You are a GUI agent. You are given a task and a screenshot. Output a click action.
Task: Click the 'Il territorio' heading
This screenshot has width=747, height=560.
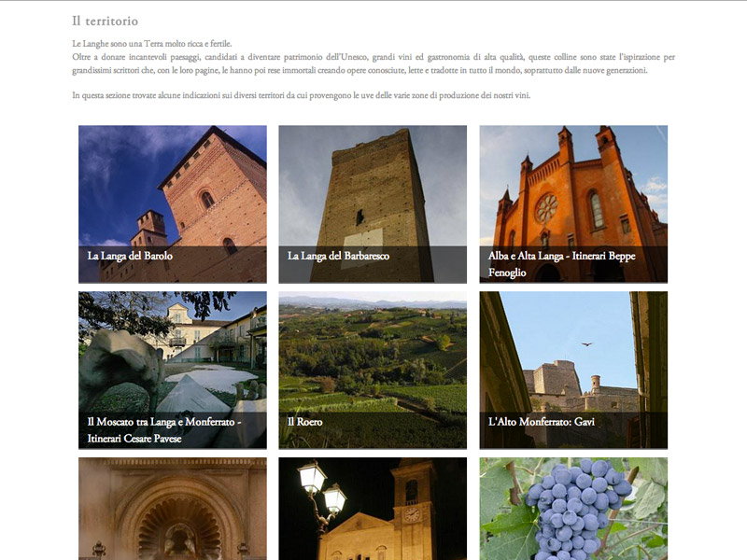pyautogui.click(x=106, y=21)
